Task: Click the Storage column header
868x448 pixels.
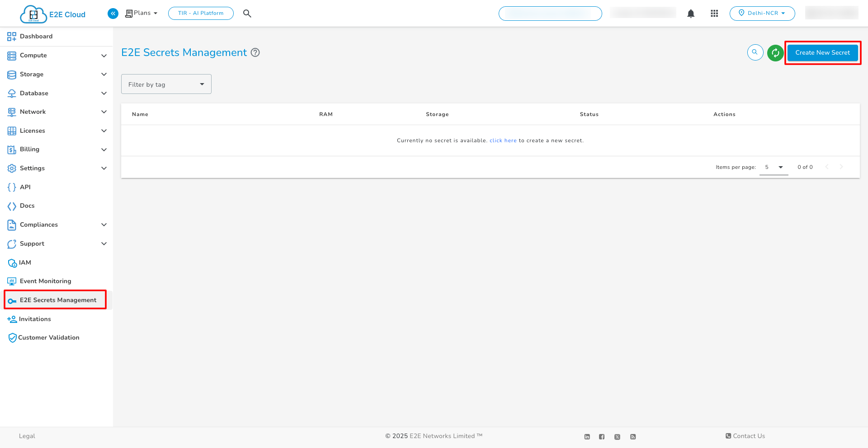Action: pos(437,114)
